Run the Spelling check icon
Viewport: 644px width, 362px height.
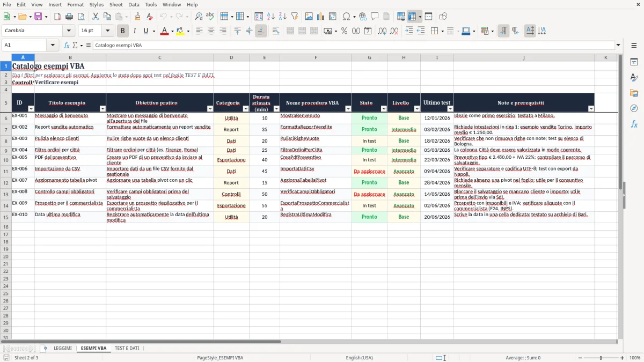click(x=210, y=17)
